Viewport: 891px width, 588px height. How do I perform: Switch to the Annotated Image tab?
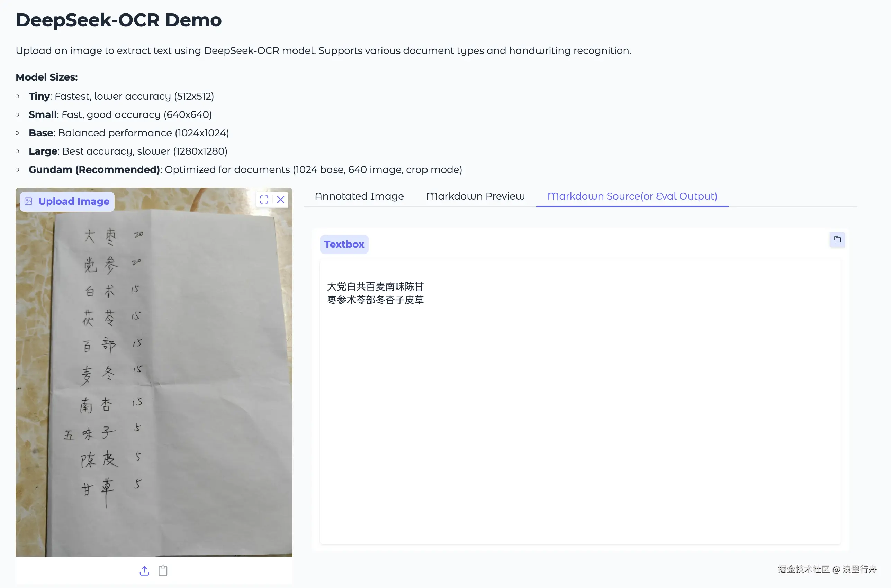coord(359,196)
